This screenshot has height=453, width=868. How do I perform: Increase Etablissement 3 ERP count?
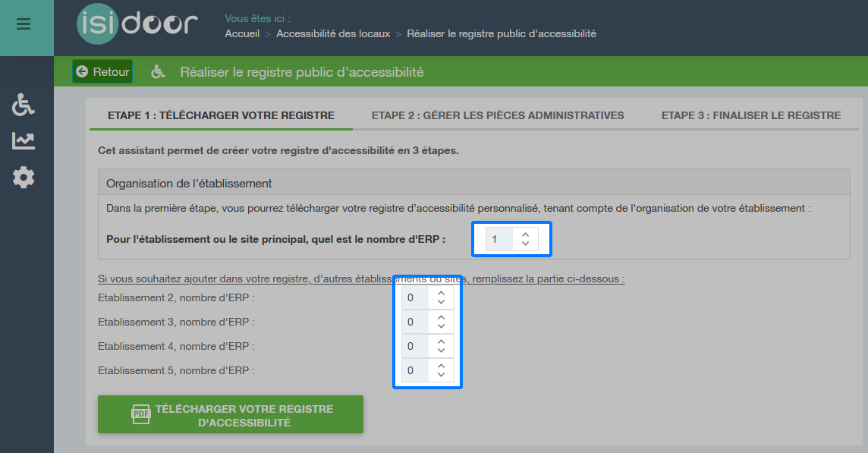tap(441, 318)
